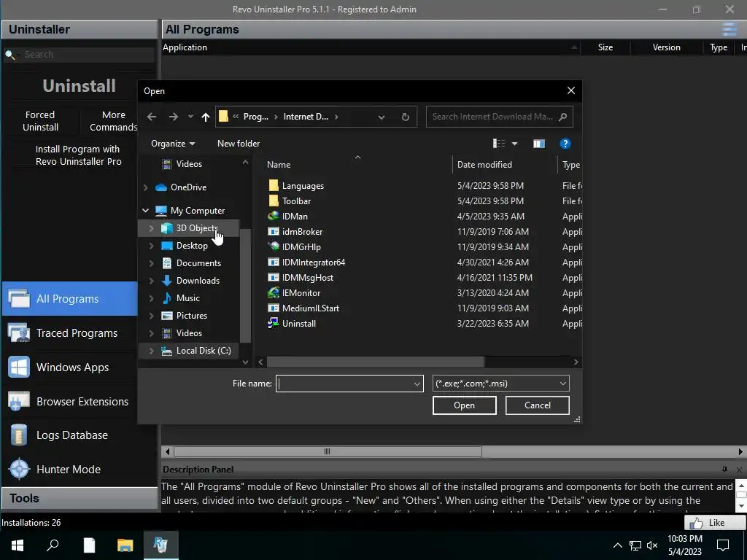The width and height of the screenshot is (747, 560).
Task: Select IDMGrHlp application
Action: point(295,246)
